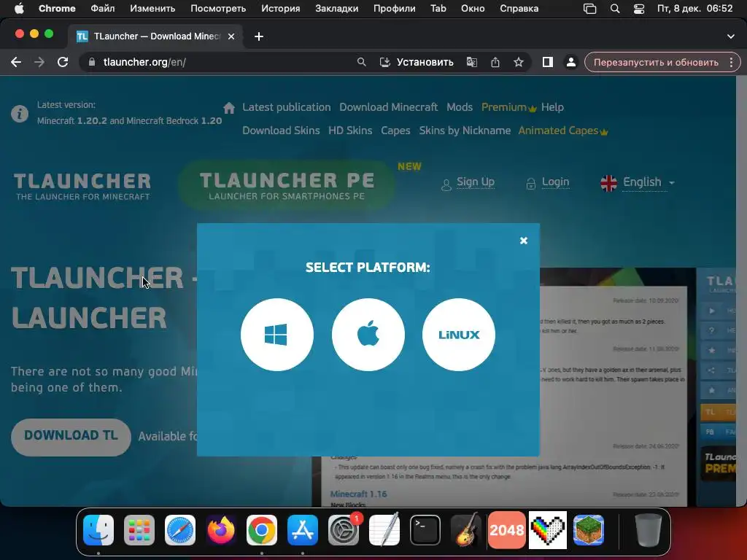Click the TLauncher PE banner

click(286, 186)
